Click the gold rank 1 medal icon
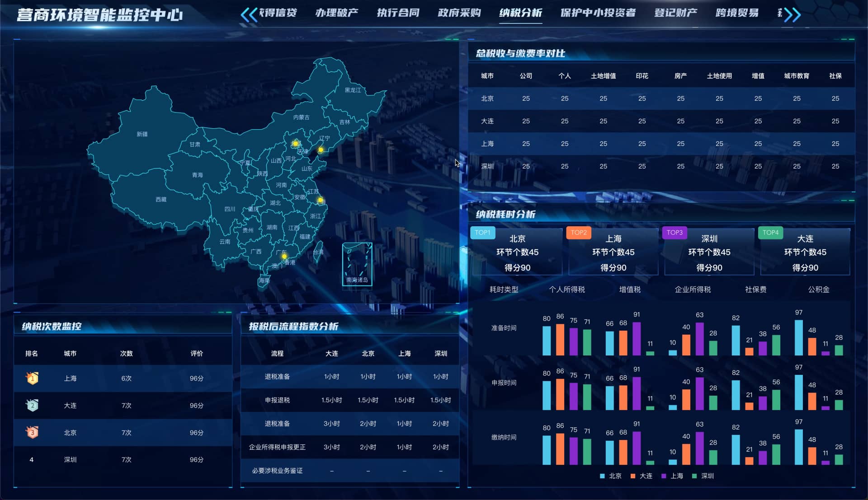The height and width of the screenshot is (500, 868). click(32, 378)
